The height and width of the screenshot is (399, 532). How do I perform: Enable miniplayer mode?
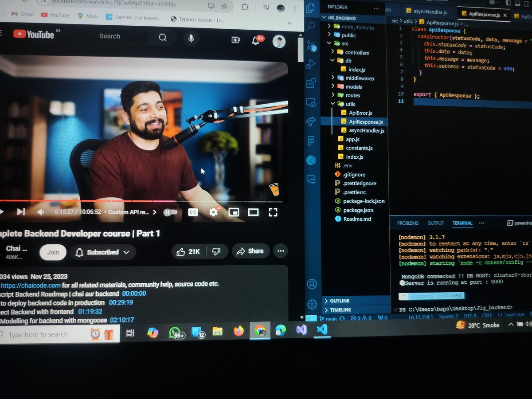[234, 212]
